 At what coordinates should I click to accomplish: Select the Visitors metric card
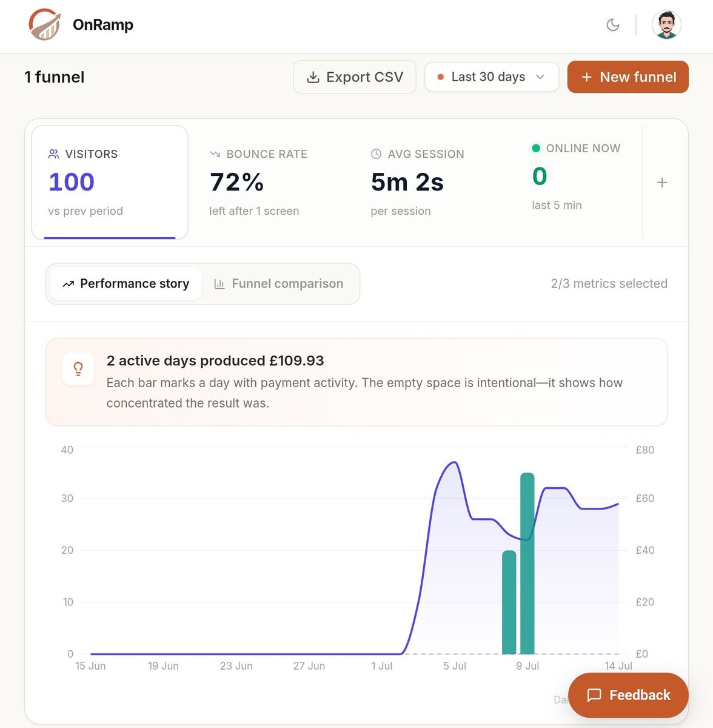(x=110, y=183)
